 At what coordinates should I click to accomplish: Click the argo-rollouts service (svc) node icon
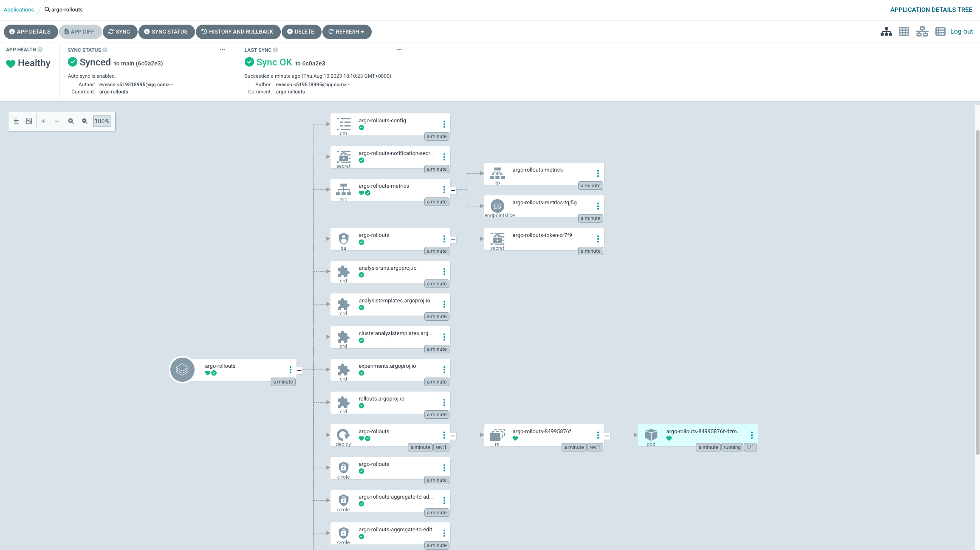[x=343, y=189]
